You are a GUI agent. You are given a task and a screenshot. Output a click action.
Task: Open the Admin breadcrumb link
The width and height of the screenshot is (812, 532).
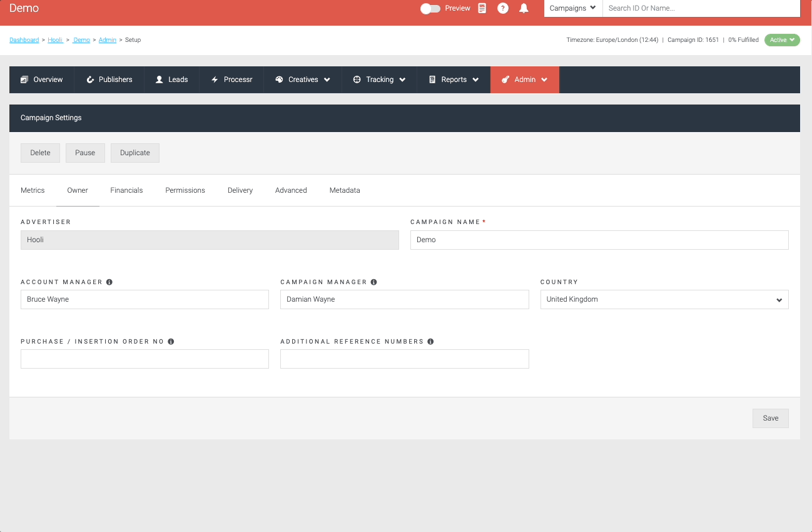(108, 40)
